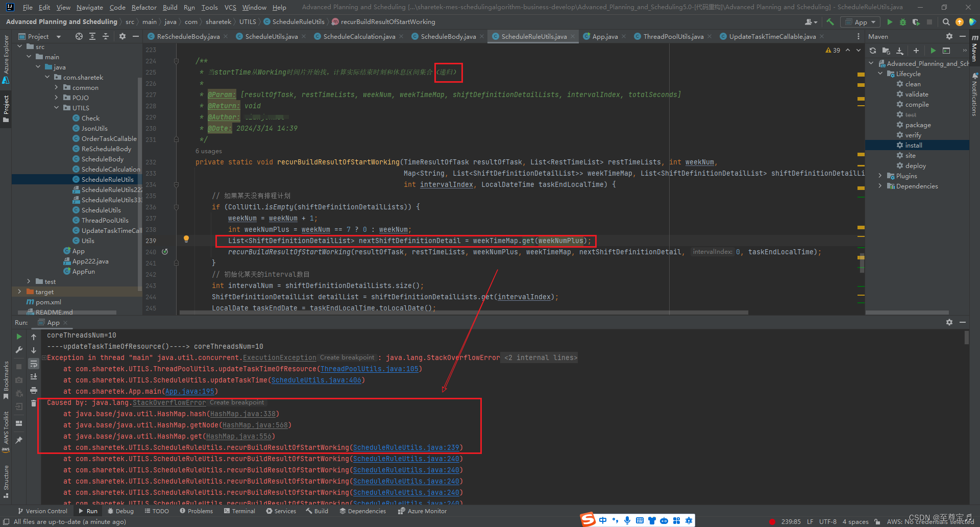Open the Refactor menu

point(144,7)
